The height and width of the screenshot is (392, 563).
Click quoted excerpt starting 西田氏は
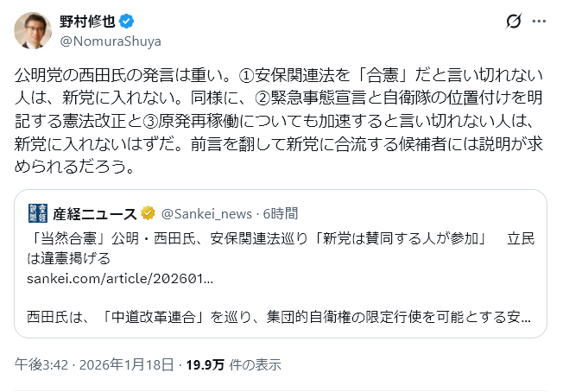tap(276, 316)
